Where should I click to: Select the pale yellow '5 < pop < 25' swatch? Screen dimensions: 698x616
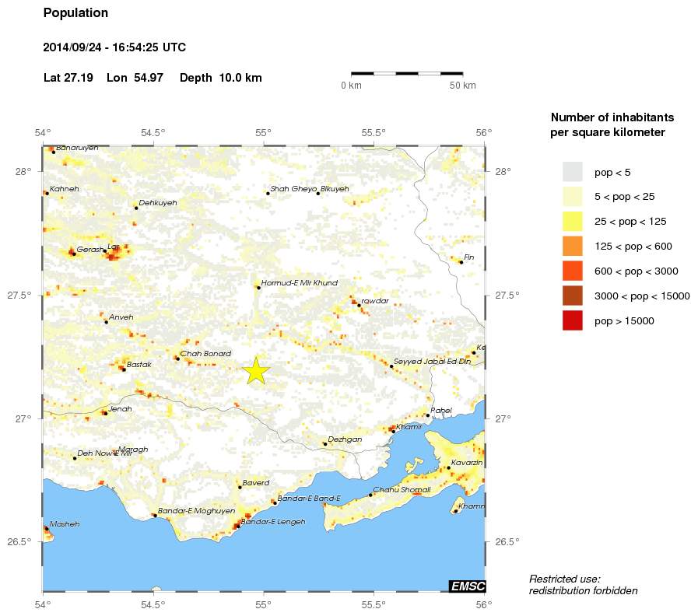(x=573, y=197)
